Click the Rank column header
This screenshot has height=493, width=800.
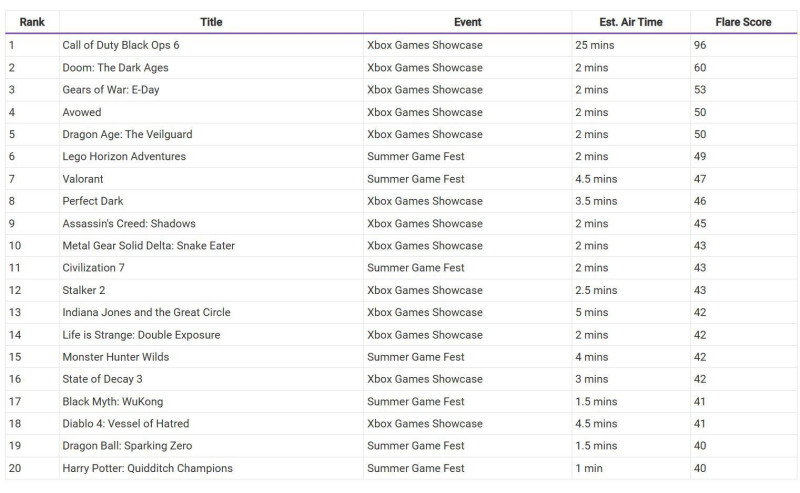(x=32, y=22)
